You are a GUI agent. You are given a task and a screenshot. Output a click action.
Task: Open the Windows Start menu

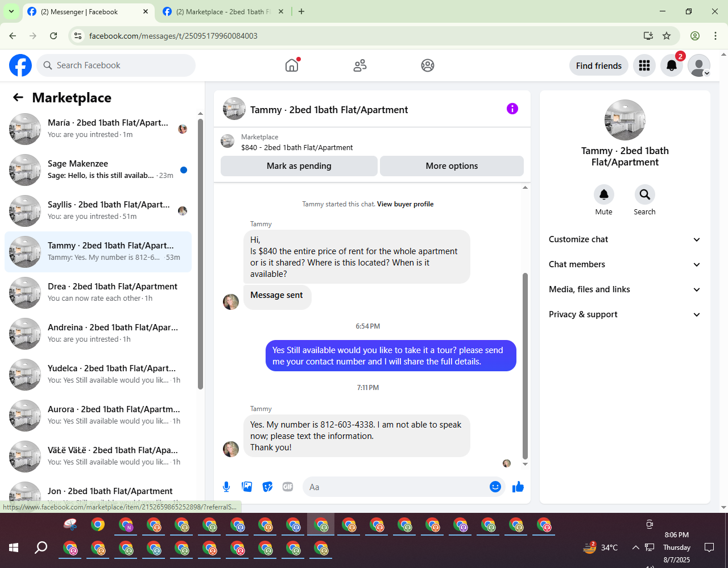[14, 548]
